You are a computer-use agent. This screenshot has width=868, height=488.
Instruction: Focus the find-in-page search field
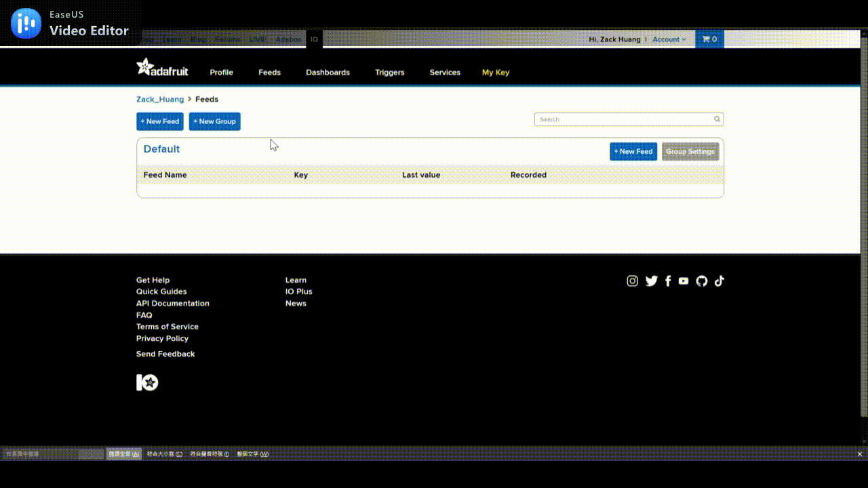[54, 454]
